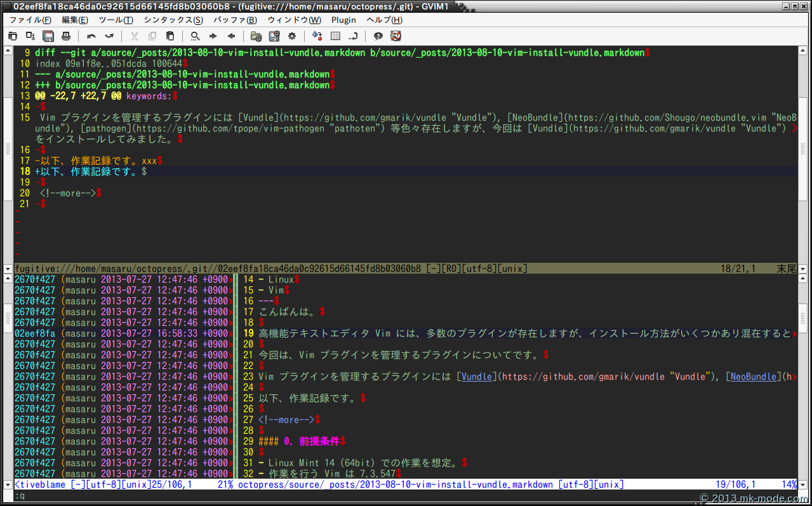Click the NeoBundle link on line 23

pos(753,376)
